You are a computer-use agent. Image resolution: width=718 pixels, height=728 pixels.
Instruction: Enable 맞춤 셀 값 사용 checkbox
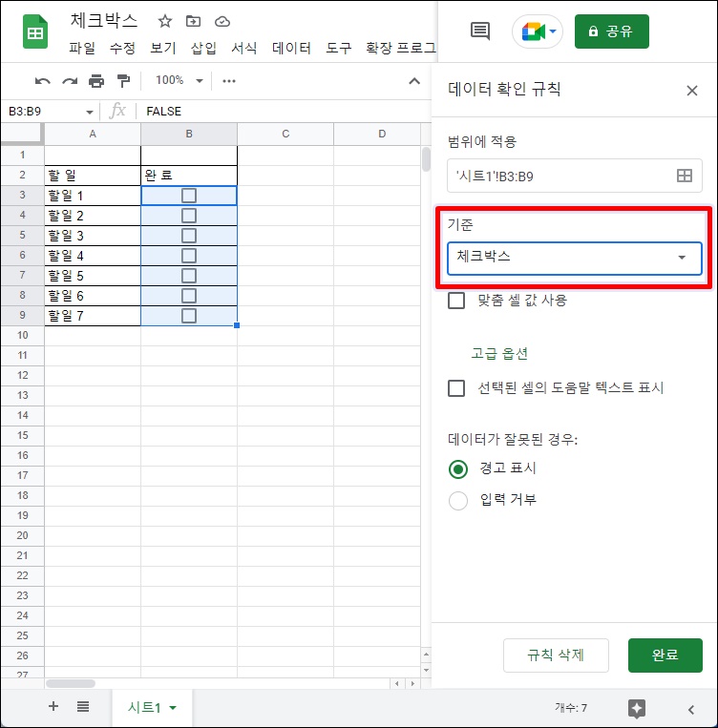click(456, 301)
